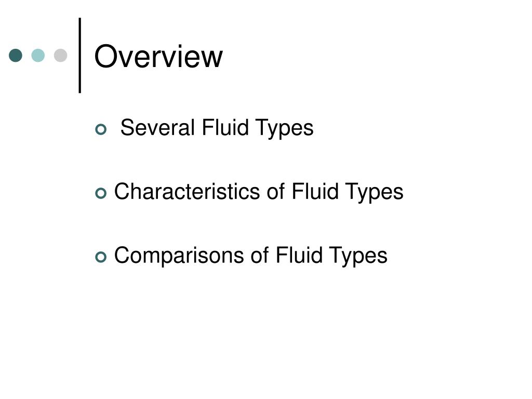Select the Overview title text
532x399 pixels.
click(158, 56)
